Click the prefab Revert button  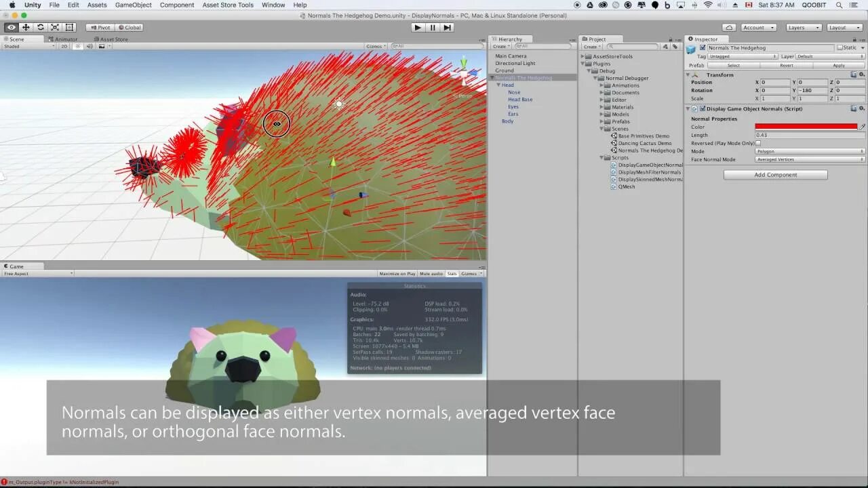(x=787, y=66)
